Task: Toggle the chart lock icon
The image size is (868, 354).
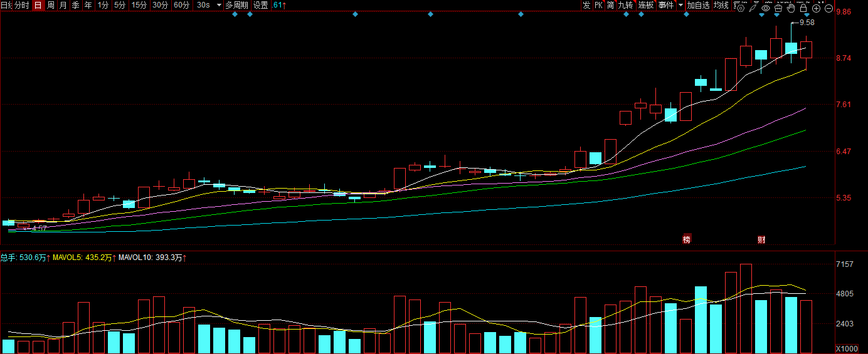Action: (803, 8)
